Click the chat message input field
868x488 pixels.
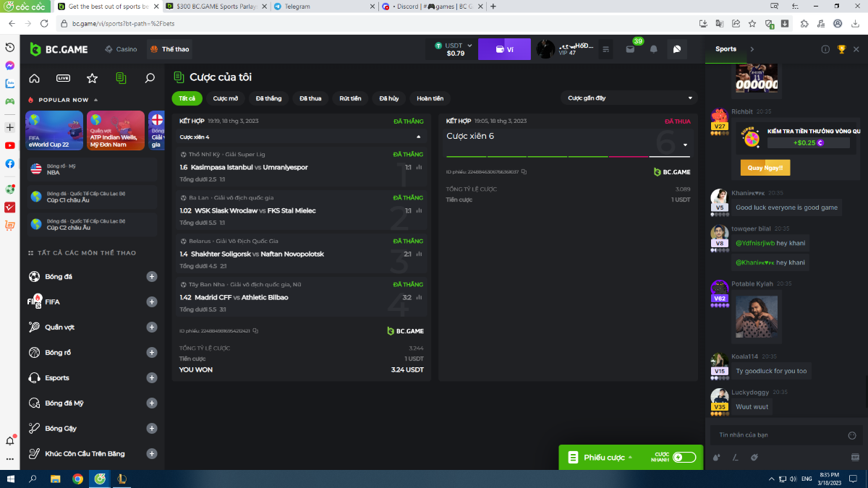click(x=778, y=435)
